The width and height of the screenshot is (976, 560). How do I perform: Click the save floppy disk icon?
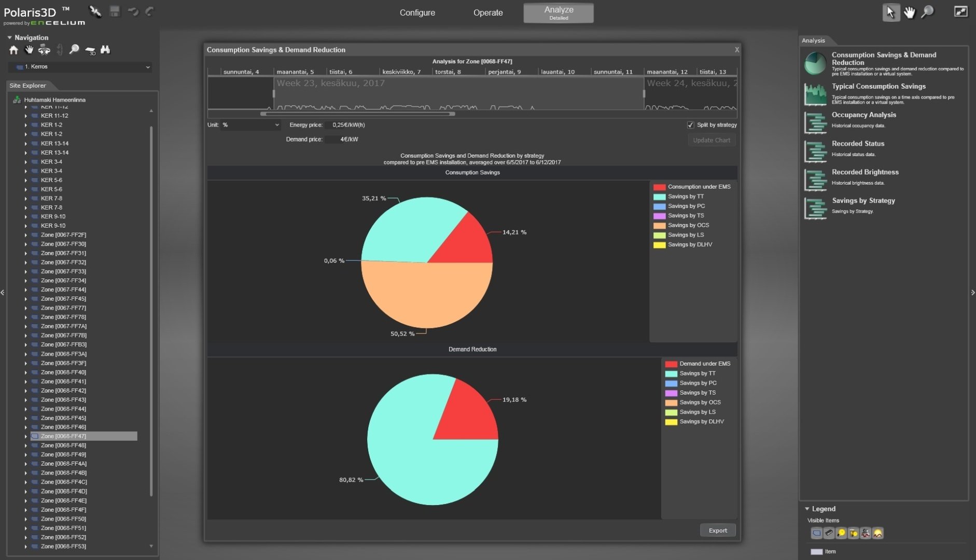[x=115, y=11]
